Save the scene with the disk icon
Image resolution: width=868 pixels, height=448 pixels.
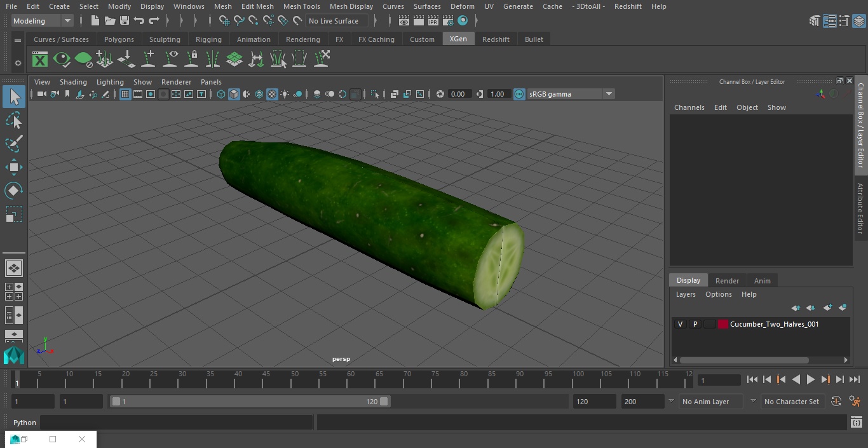pos(125,21)
